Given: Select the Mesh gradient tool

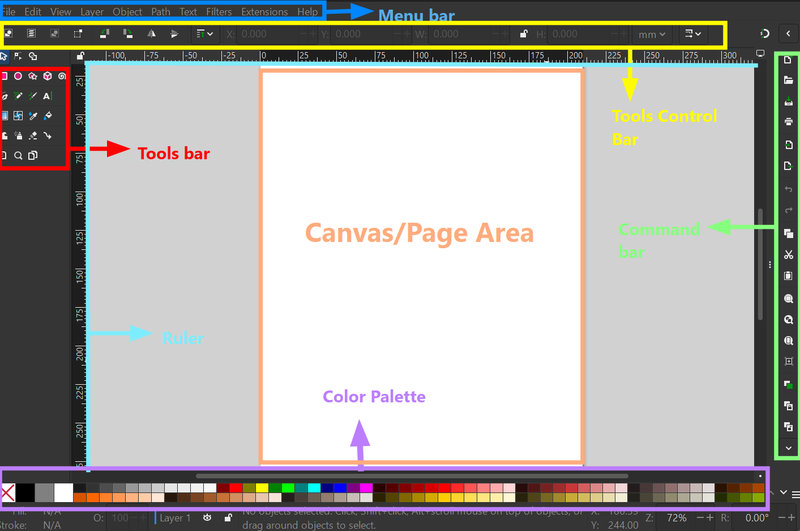Looking at the screenshot, I should click(x=18, y=116).
